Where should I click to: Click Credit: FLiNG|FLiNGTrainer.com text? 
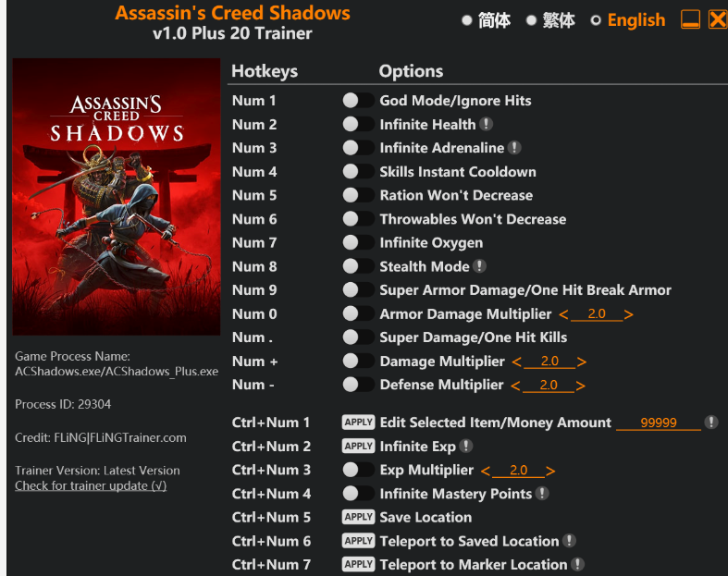[x=101, y=437]
